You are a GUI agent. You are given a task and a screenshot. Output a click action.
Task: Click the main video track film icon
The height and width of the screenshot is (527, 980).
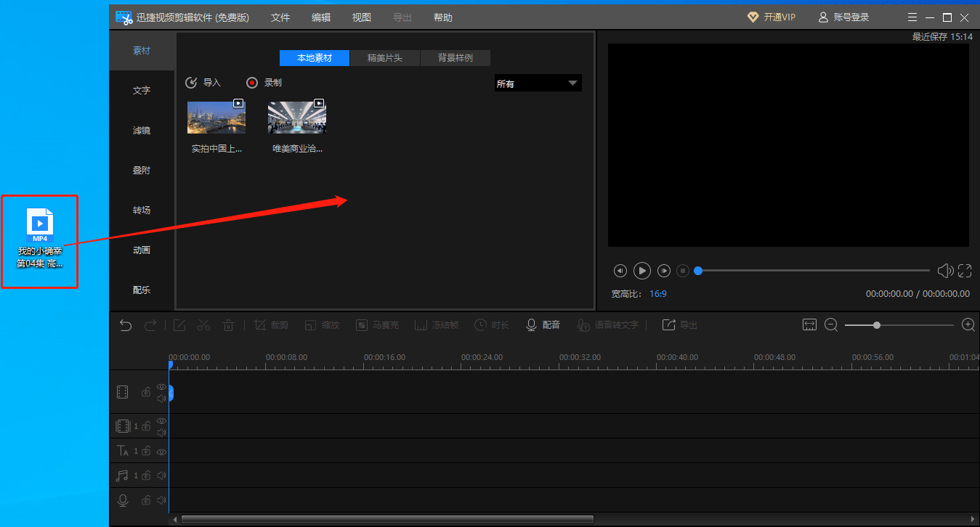tap(123, 393)
